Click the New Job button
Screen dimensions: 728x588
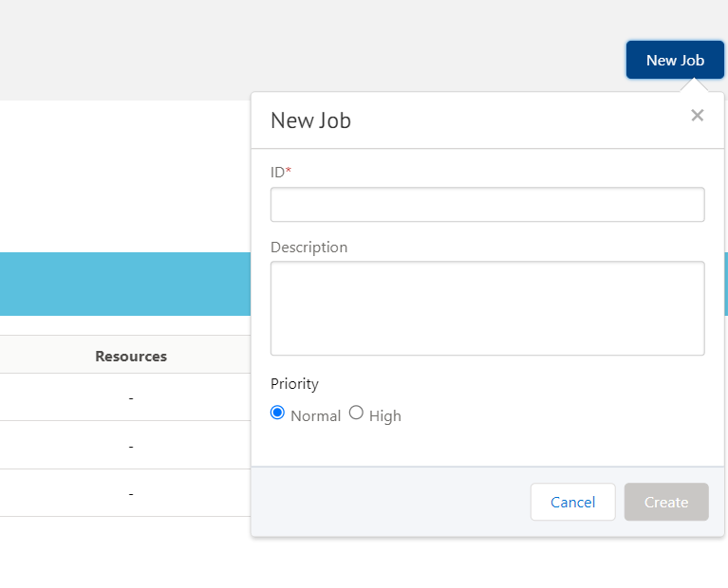click(x=675, y=60)
